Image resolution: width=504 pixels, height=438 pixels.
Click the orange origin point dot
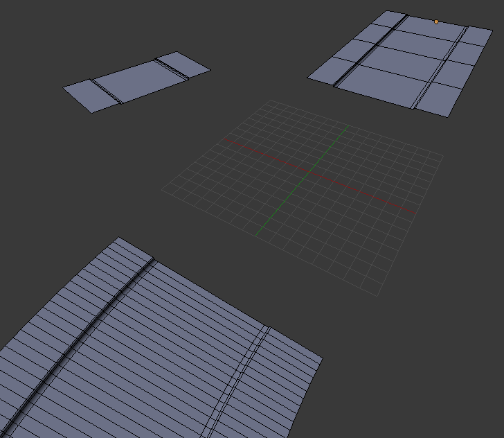click(x=436, y=22)
